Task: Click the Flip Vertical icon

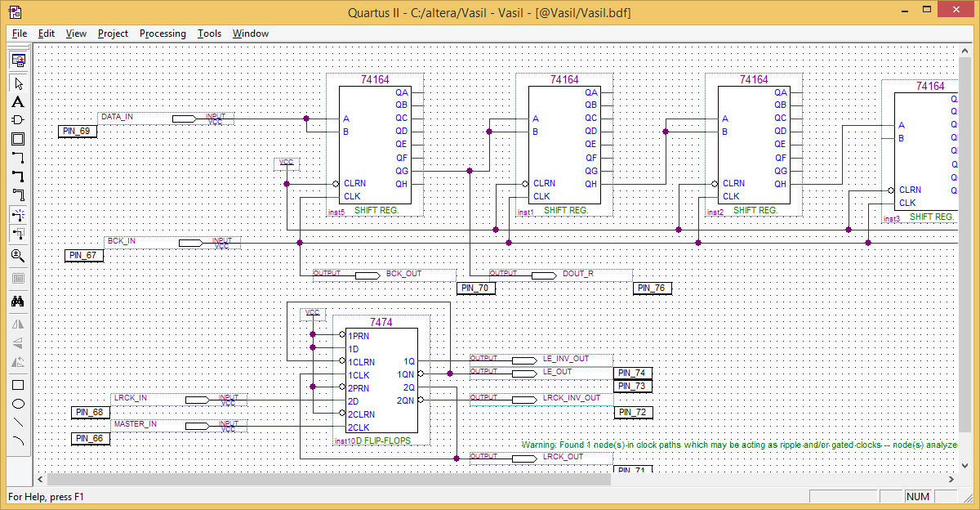Action: coord(18,343)
